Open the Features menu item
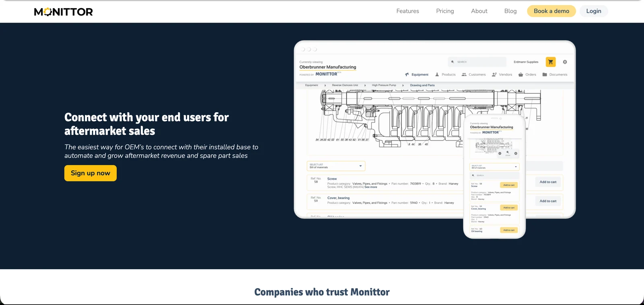644x305 pixels. coord(408,11)
